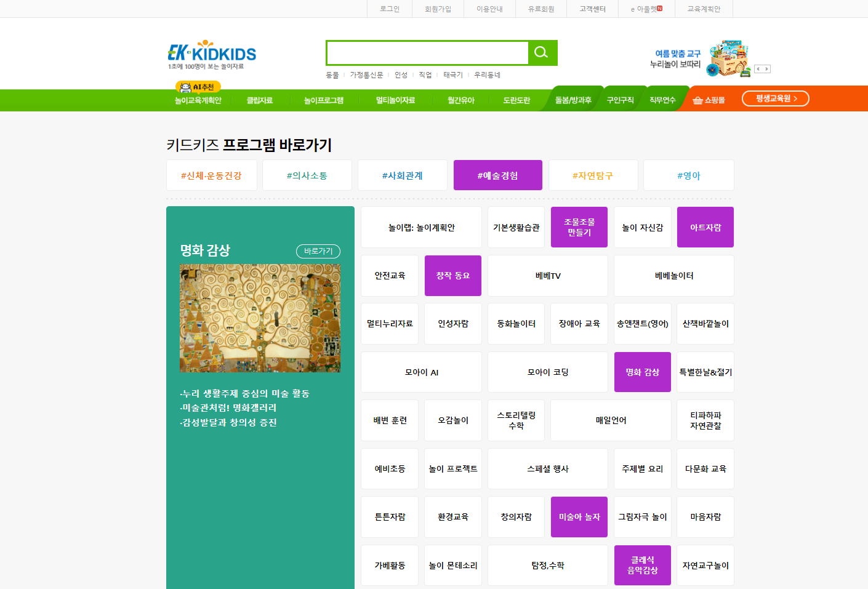868x589 pixels.
Task: Open the 아트자람 program
Action: pyautogui.click(x=705, y=227)
